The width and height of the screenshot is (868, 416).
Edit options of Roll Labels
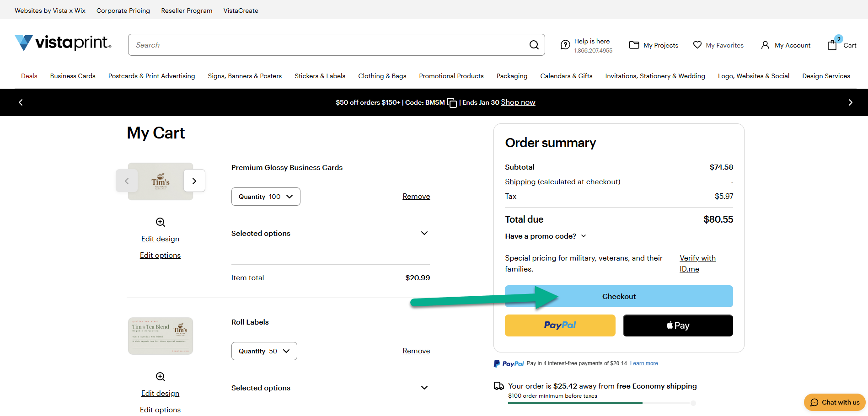[x=160, y=410]
